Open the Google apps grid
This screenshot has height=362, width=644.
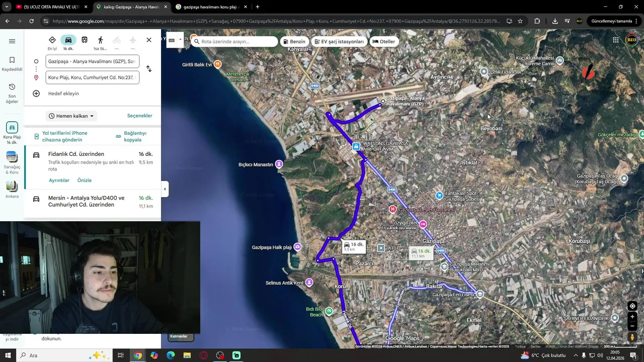coord(616,40)
